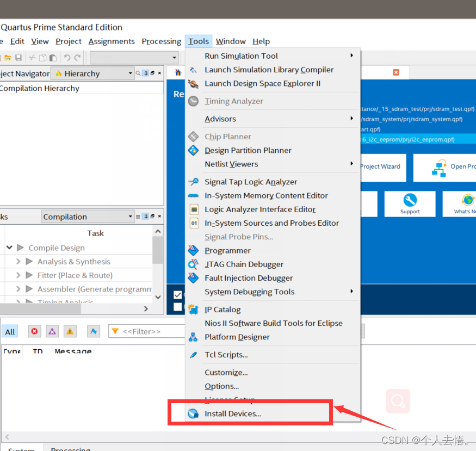Filter messages by warning triangle icon
The width and height of the screenshot is (476, 451).
point(70,331)
